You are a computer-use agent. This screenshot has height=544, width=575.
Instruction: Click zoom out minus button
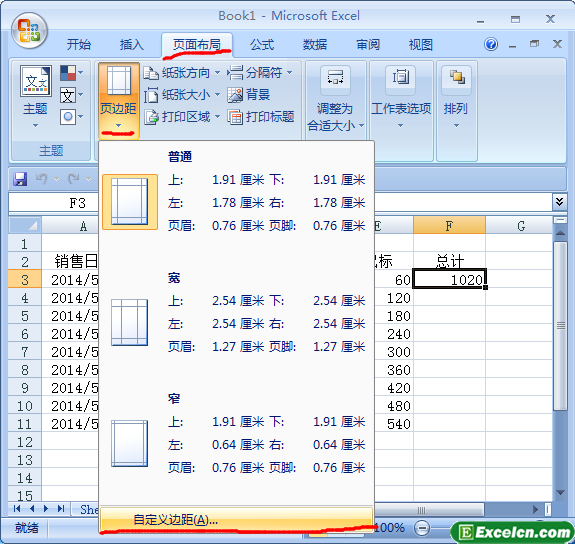(422, 528)
